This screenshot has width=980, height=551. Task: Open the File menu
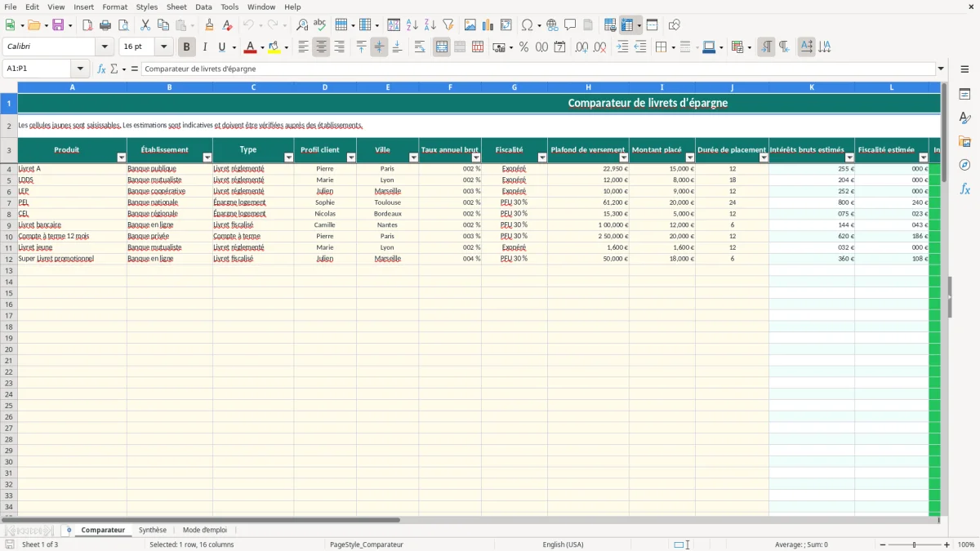pos(10,7)
